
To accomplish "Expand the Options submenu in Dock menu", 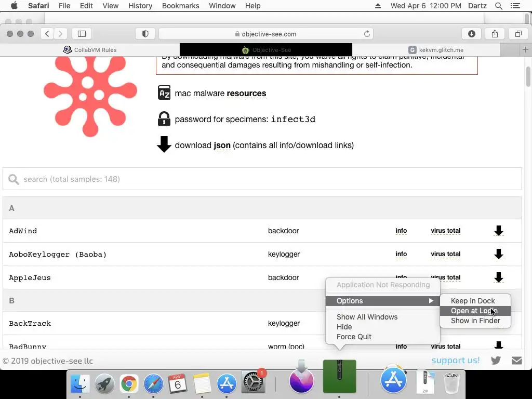I will (383, 301).
